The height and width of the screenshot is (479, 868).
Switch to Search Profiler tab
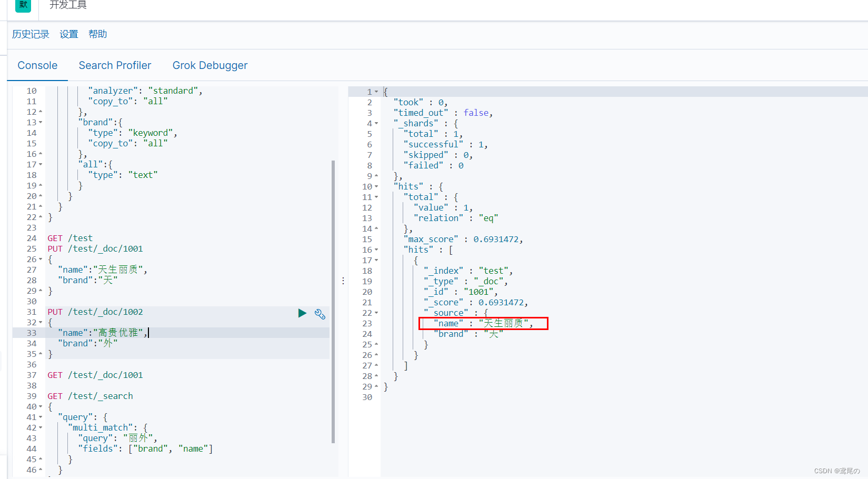pyautogui.click(x=115, y=65)
